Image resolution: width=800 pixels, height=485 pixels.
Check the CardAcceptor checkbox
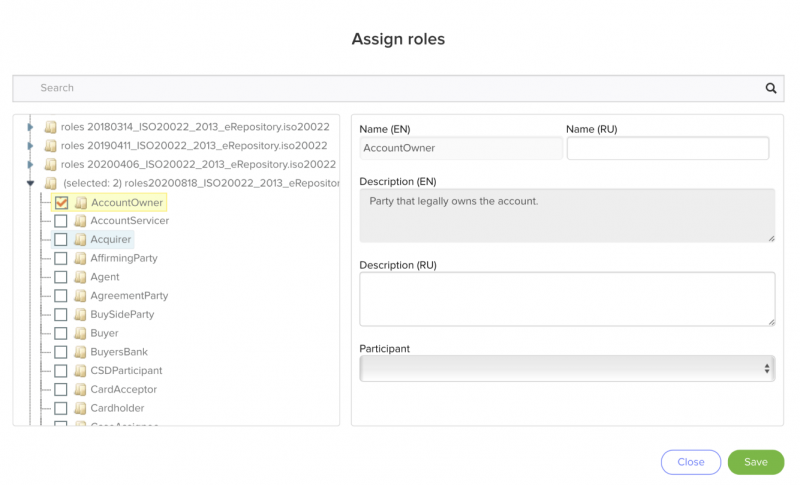pos(61,390)
